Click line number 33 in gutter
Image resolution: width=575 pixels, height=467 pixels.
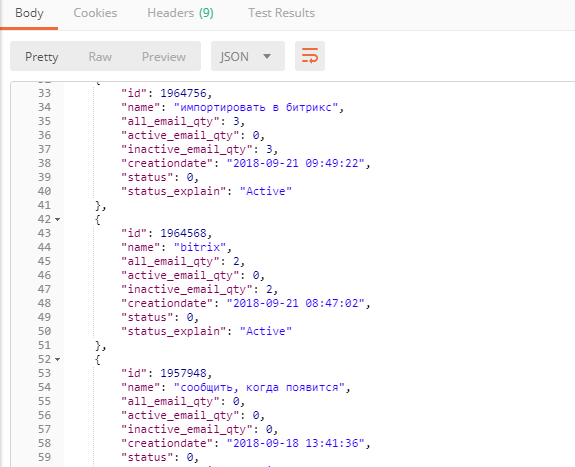[x=44, y=93]
